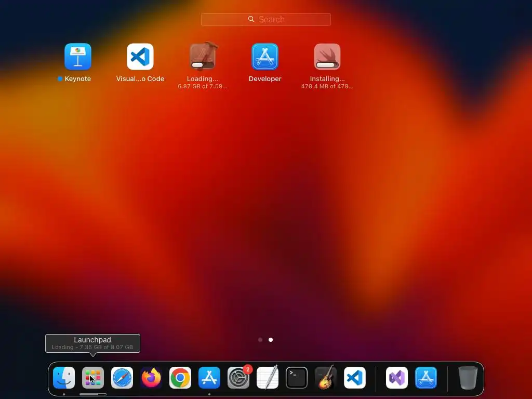The height and width of the screenshot is (399, 532).
Task: Click the "Developer" label text
Action: point(265,79)
